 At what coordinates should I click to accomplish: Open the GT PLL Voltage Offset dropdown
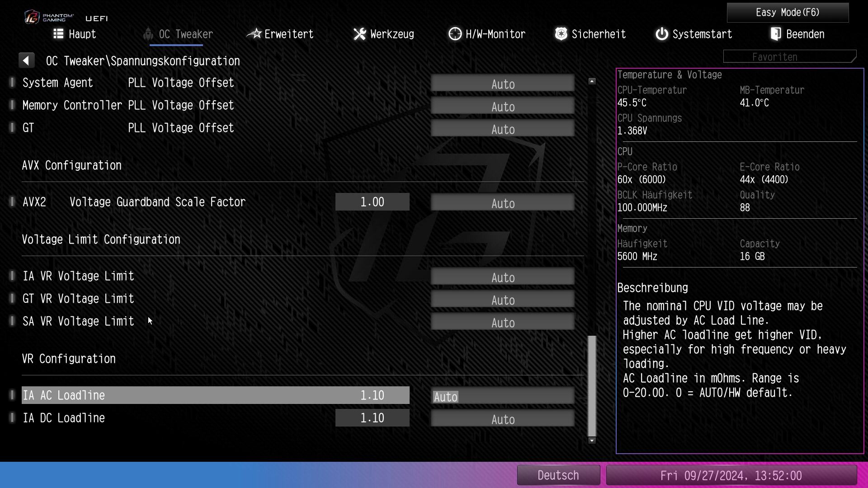pyautogui.click(x=502, y=129)
